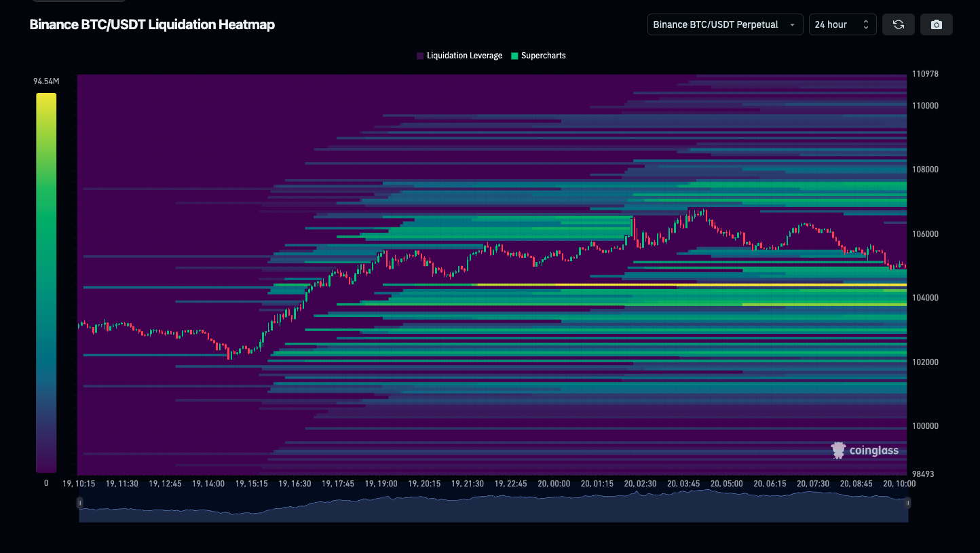
Task: Click the 110000 price axis label
Action: click(x=925, y=106)
